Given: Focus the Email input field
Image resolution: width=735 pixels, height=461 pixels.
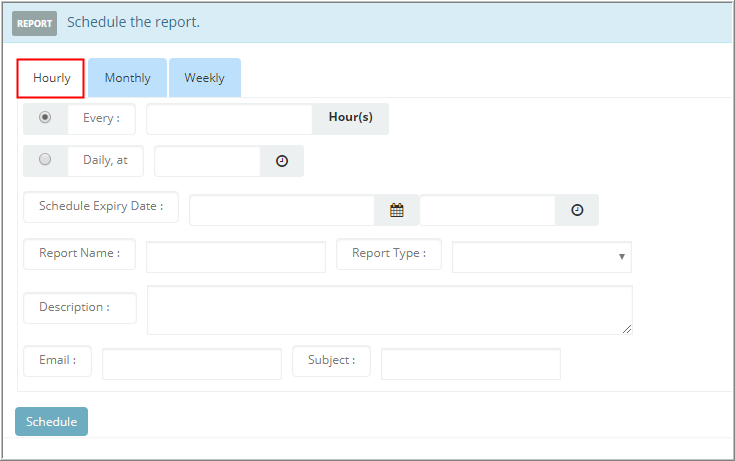Looking at the screenshot, I should pyautogui.click(x=192, y=363).
